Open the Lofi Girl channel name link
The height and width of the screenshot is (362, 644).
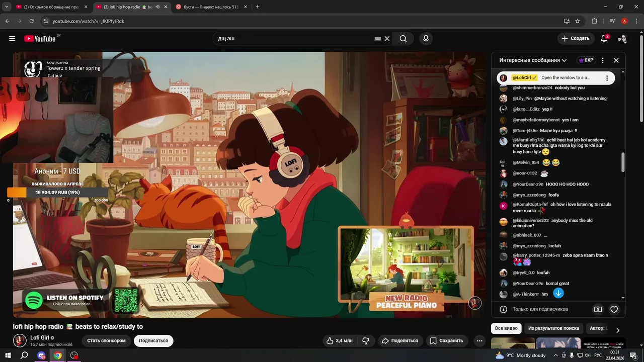click(40, 338)
